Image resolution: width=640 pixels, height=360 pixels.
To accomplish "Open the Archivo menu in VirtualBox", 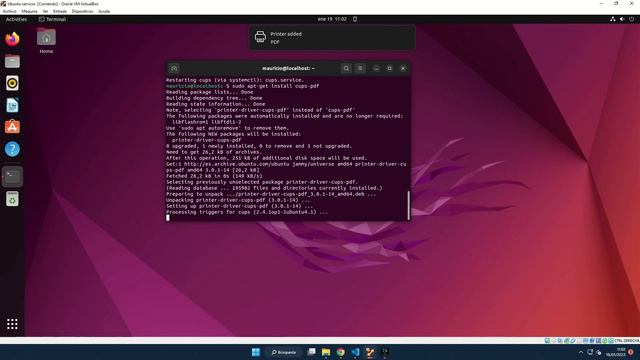I will pos(9,11).
